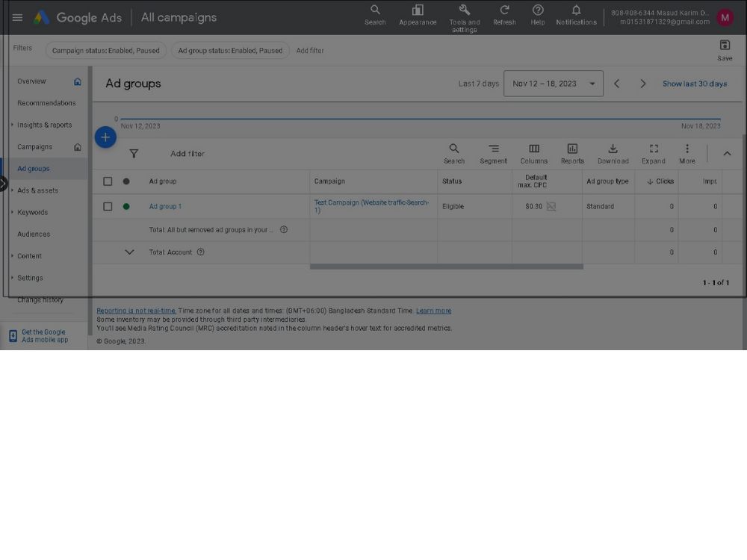Screen dimensions: 747x560
Task: Open the Overview page
Action: tap(31, 81)
